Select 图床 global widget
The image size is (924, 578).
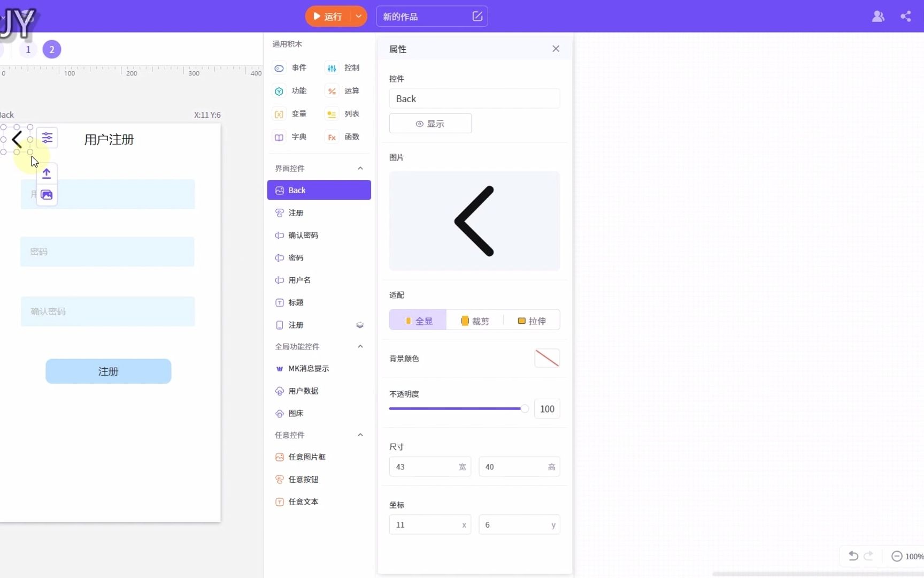[x=319, y=414]
